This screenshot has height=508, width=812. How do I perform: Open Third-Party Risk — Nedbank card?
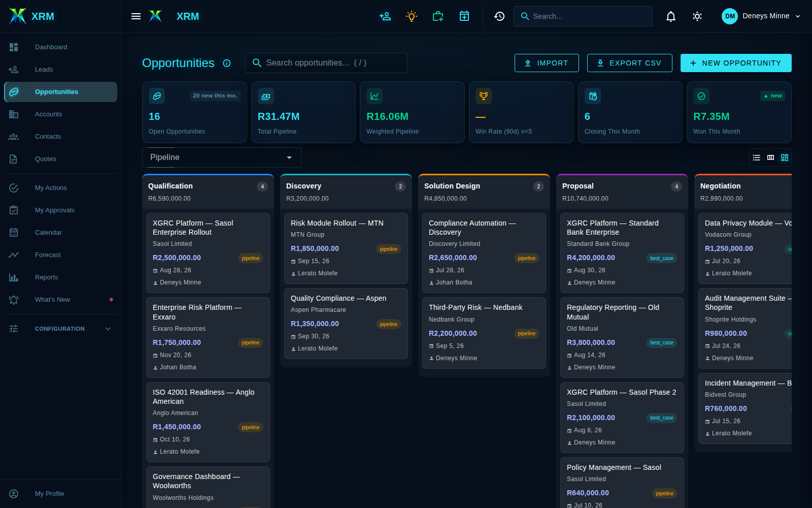[x=484, y=333]
